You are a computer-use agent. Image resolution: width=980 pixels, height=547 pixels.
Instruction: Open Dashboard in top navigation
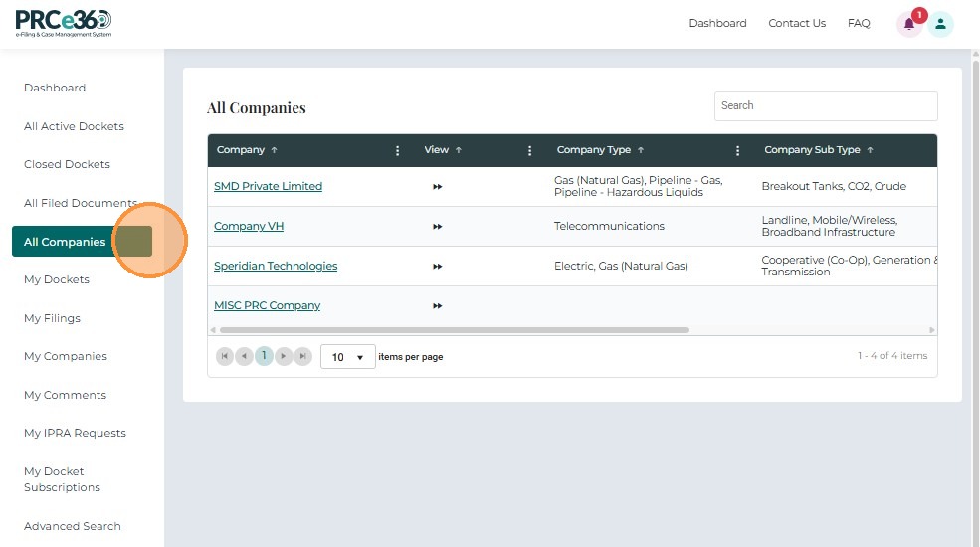(717, 23)
